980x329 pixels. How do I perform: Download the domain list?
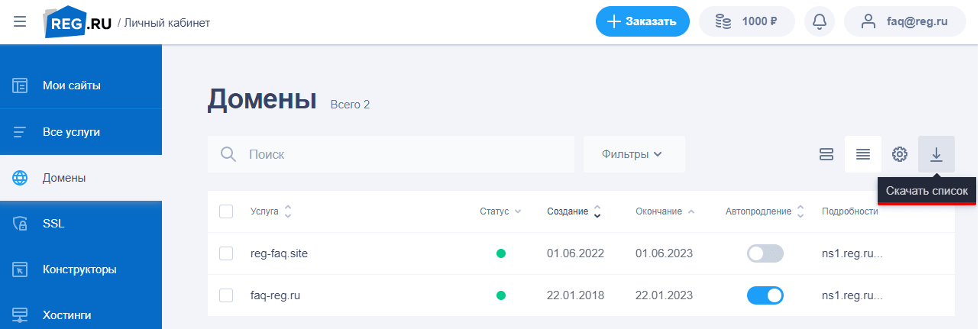tap(936, 154)
